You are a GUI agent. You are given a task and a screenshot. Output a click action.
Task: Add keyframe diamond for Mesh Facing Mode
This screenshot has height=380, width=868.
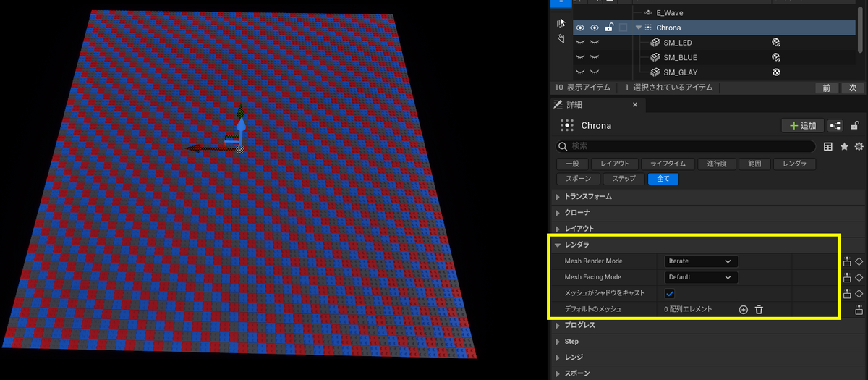(859, 277)
